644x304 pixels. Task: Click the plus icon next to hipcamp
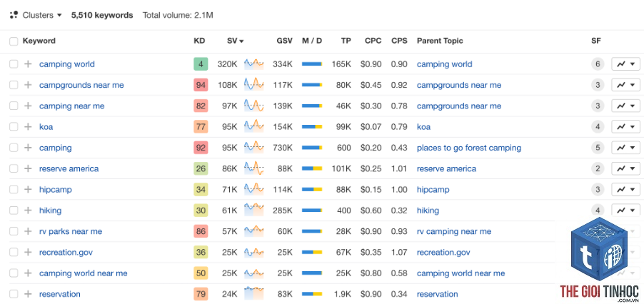[x=28, y=190]
